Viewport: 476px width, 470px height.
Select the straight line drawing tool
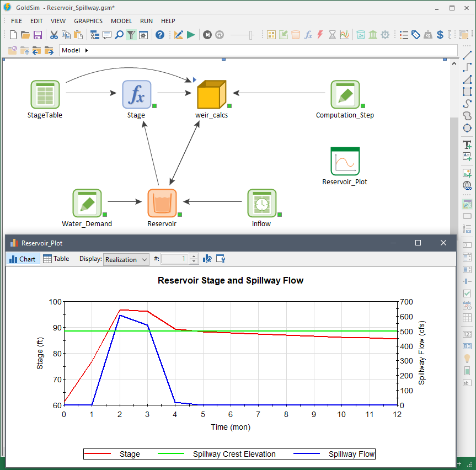[467, 55]
